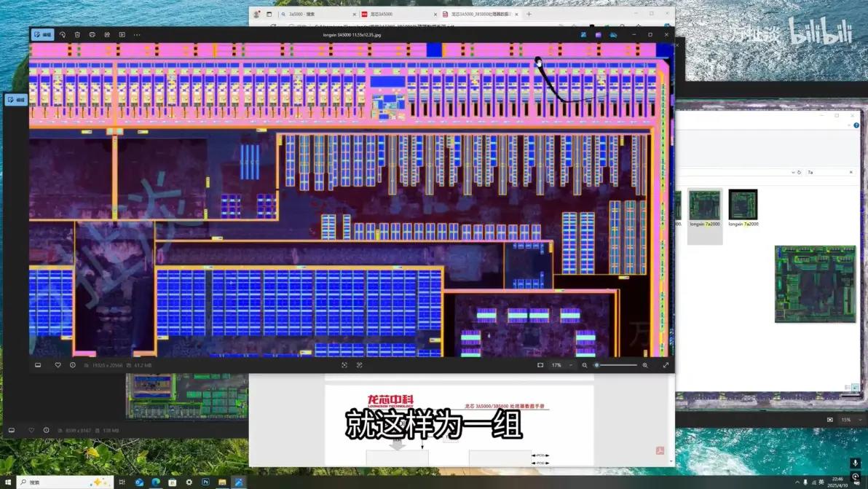Open Task View on the taskbar
868x489 pixels.
point(122,482)
